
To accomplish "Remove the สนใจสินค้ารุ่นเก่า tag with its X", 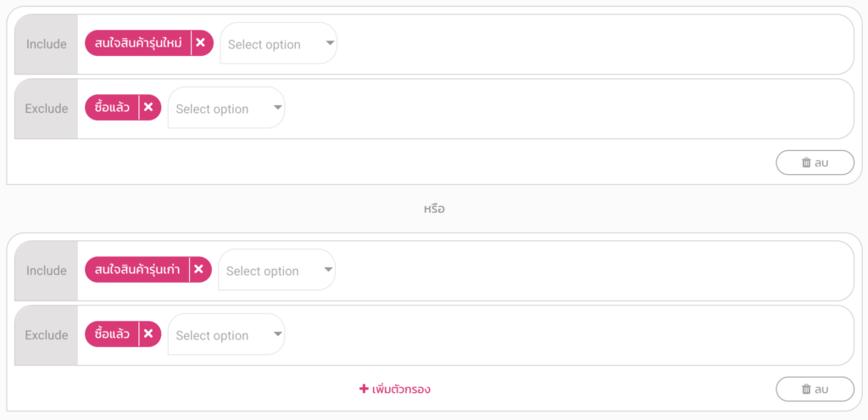I will (198, 270).
